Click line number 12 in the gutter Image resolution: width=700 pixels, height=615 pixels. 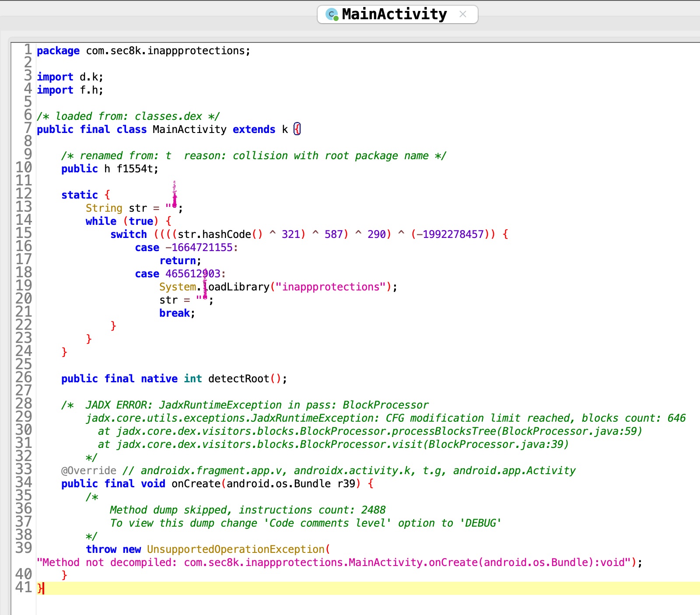coord(24,194)
